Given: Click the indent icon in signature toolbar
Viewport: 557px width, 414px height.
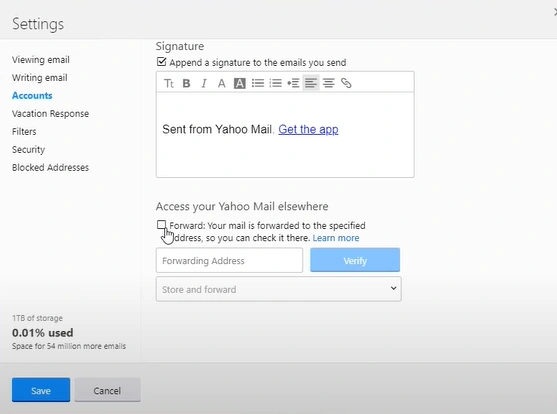Looking at the screenshot, I should [x=293, y=84].
